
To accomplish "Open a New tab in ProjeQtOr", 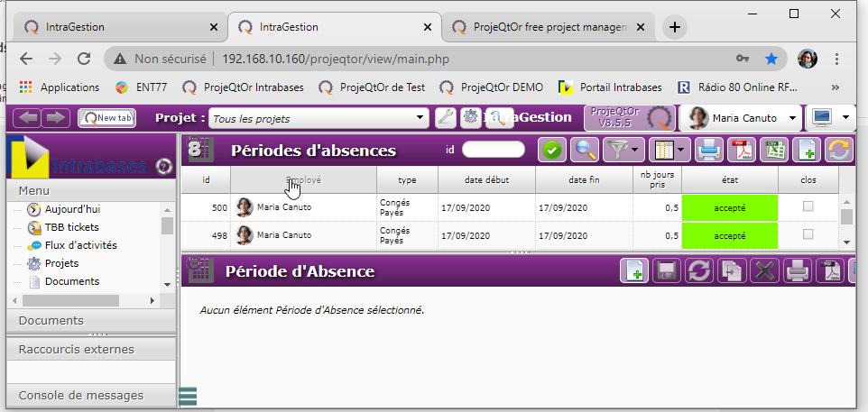I will (x=106, y=118).
